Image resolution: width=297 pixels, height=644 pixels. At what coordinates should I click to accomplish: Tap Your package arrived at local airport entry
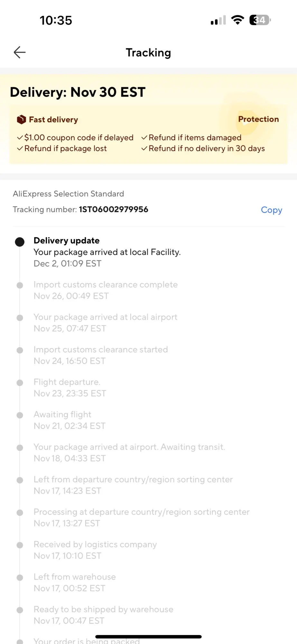106,323
